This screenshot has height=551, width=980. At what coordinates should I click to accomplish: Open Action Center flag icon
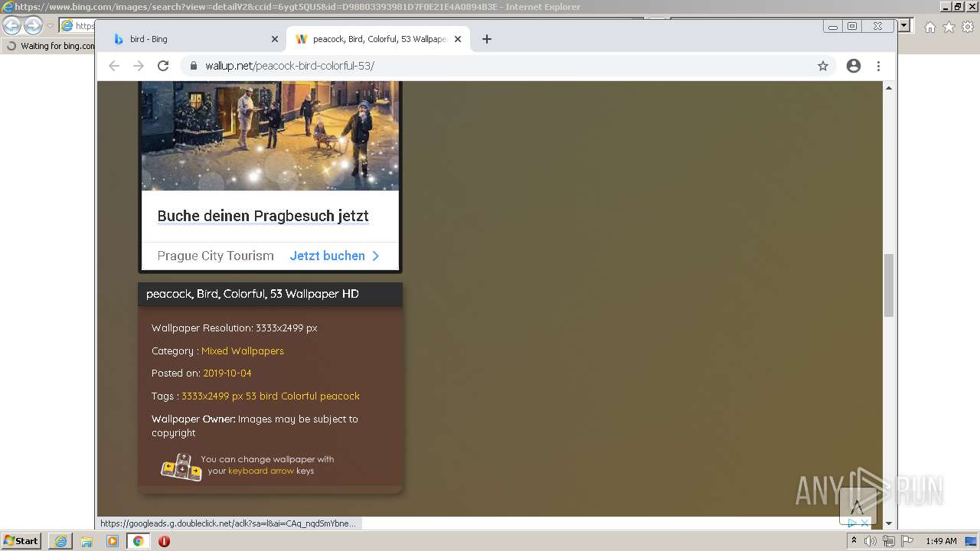click(907, 541)
